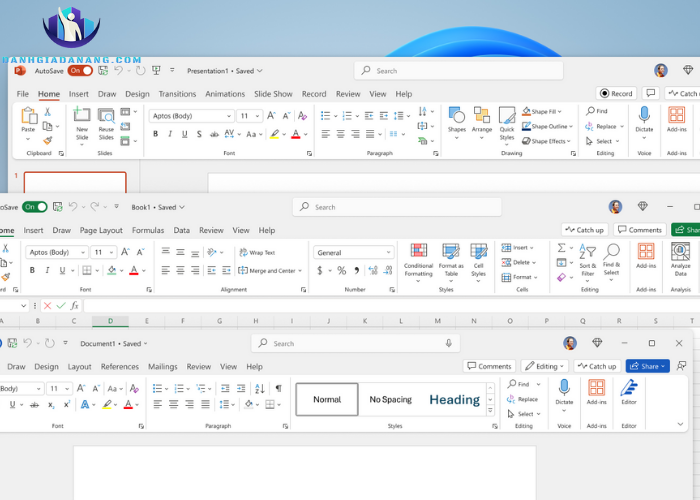Click Add-ins icon in PowerPoint ribbon
The image size is (700, 500).
[676, 115]
